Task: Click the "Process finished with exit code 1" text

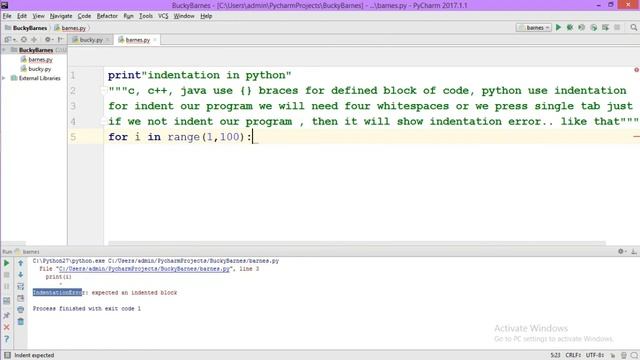Action: coord(87,309)
